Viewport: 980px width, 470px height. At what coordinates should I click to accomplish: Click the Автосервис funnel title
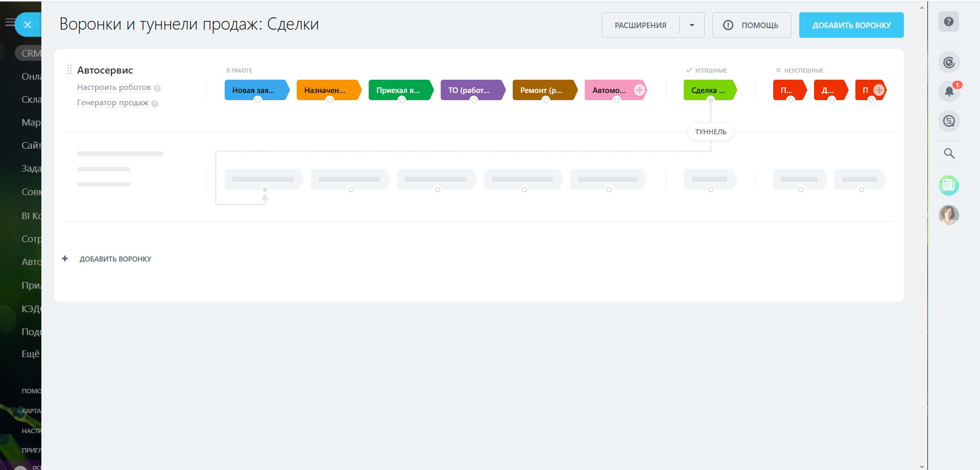(105, 70)
